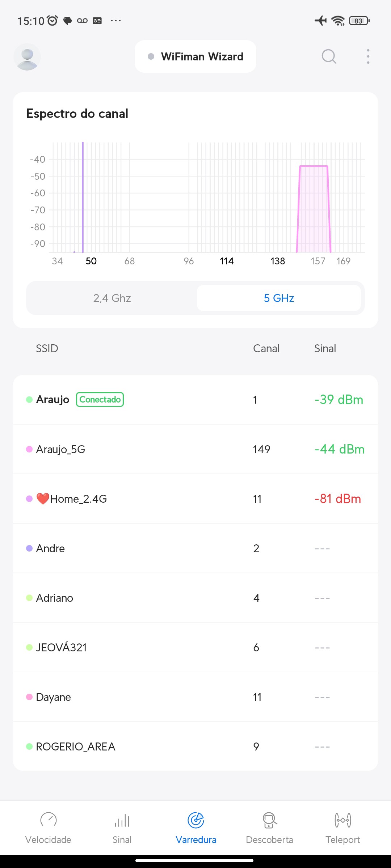Sort list by Canal column header
This screenshot has height=868, width=391.
pos(266,349)
